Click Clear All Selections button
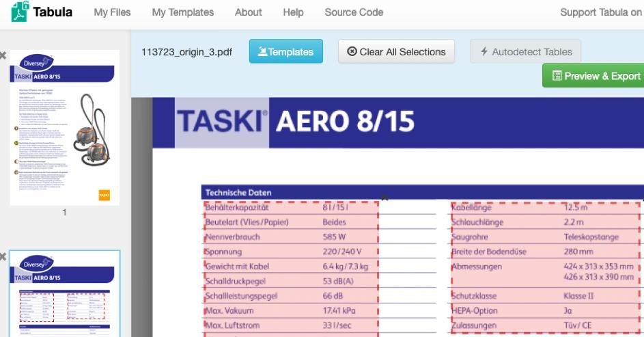This screenshot has width=644, height=337. click(396, 51)
